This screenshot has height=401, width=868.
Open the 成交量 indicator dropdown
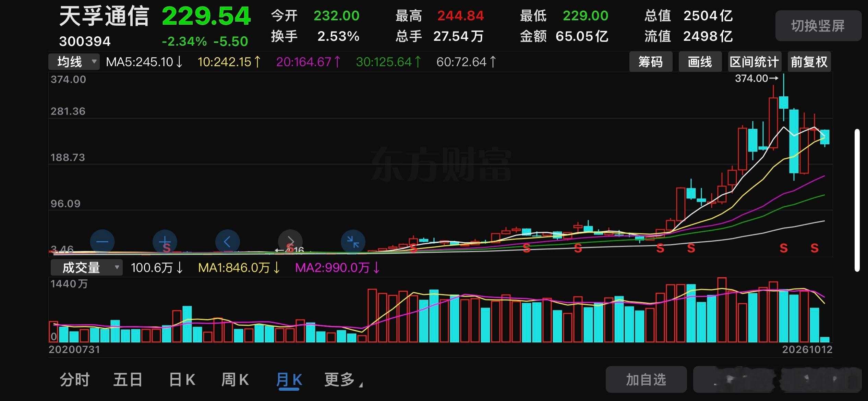(86, 268)
